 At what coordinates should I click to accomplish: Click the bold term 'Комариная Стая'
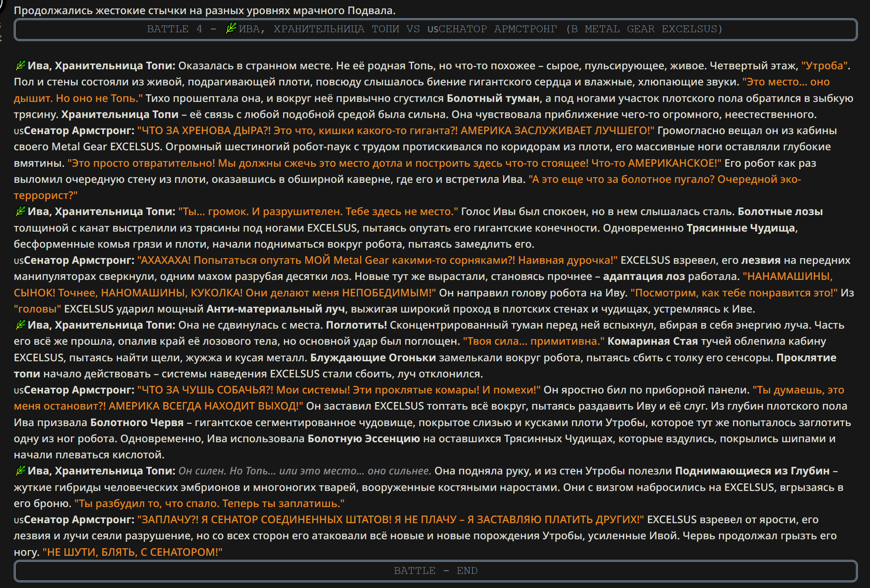pos(652,341)
